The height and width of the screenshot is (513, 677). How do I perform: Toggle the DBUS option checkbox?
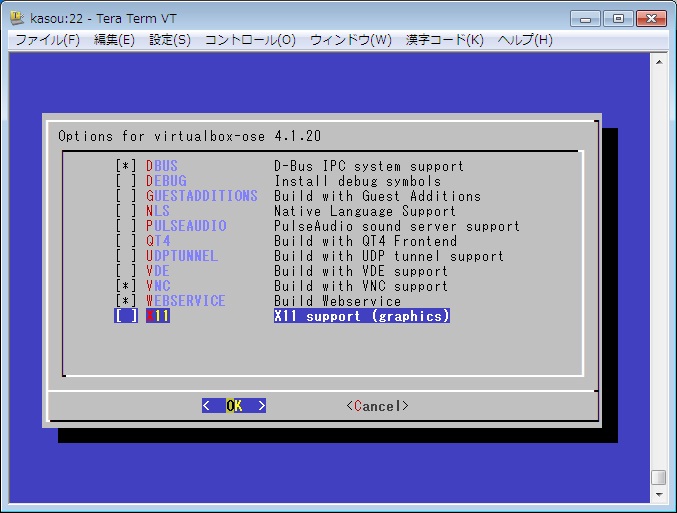[126, 166]
